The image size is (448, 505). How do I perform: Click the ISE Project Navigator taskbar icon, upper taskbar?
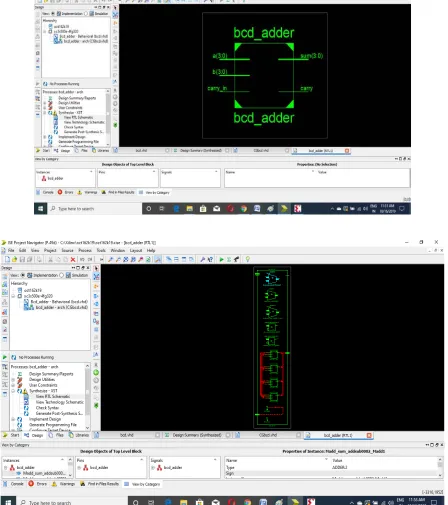(284, 209)
